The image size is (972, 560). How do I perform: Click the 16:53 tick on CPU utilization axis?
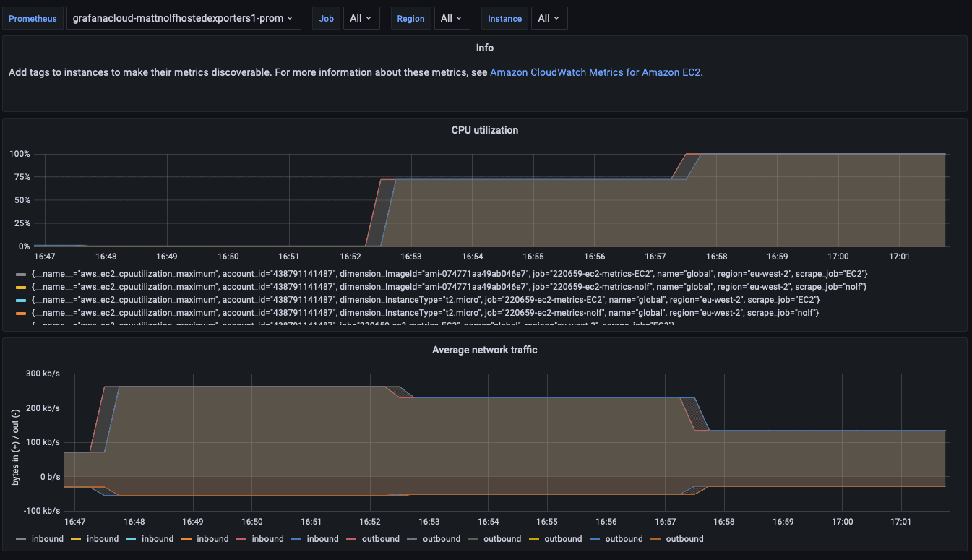coord(410,257)
